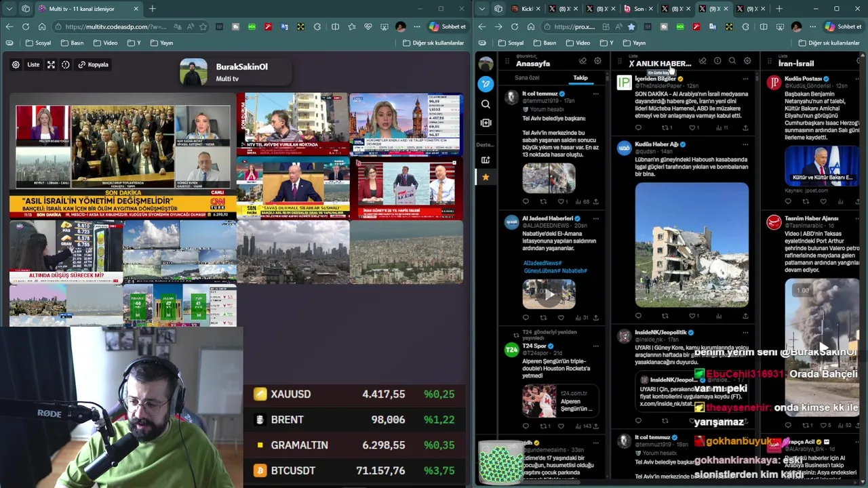Open a new tab in Multi tv browser
The image size is (868, 488).
coord(152,9)
